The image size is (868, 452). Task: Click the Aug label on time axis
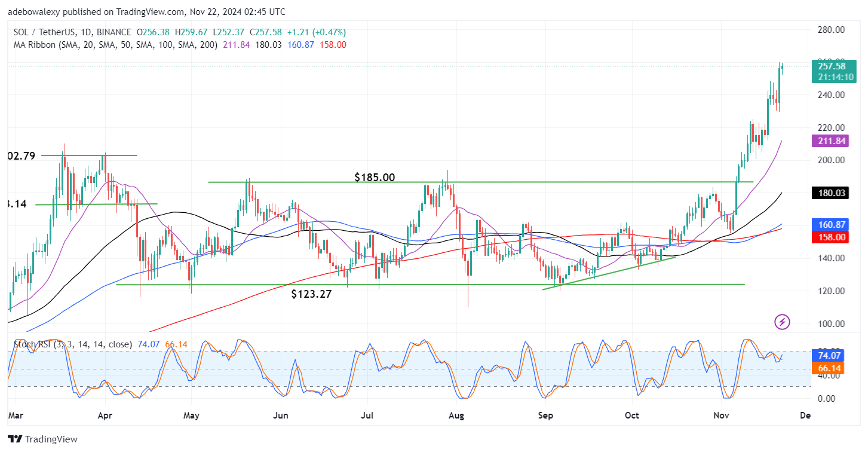point(456,414)
